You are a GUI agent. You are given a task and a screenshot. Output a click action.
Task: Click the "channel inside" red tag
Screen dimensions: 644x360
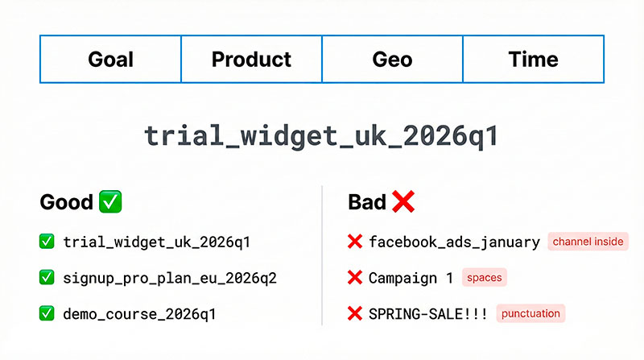pyautogui.click(x=587, y=242)
